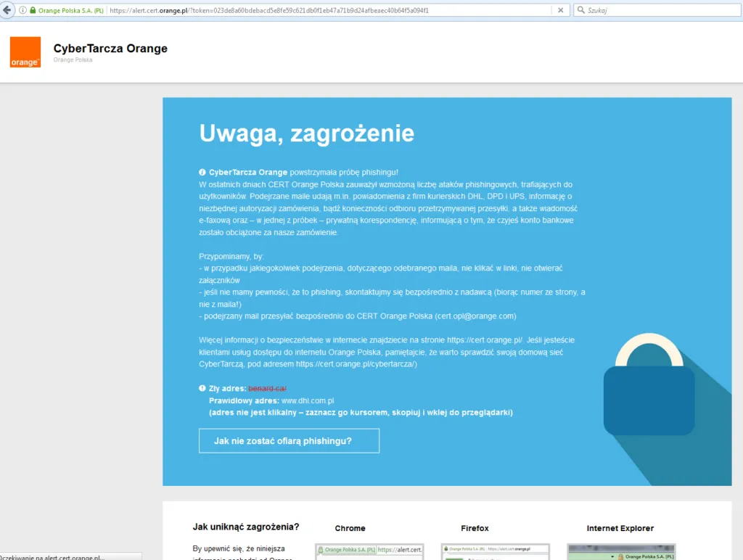Image resolution: width=743 pixels, height=560 pixels.
Task: Open site information circle icon in address bar
Action: click(x=22, y=10)
